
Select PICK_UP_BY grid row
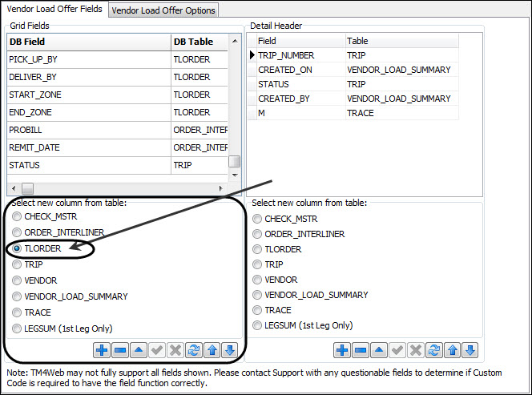[x=118, y=60]
